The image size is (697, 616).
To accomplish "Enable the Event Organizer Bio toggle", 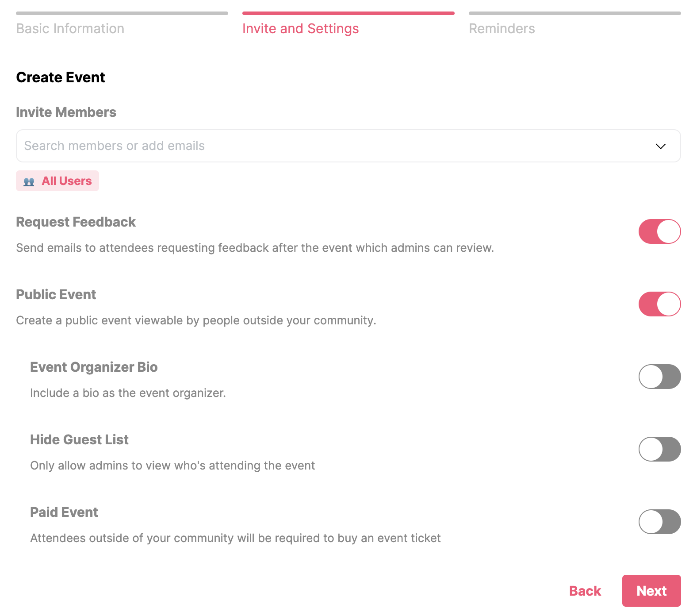I will 659,377.
